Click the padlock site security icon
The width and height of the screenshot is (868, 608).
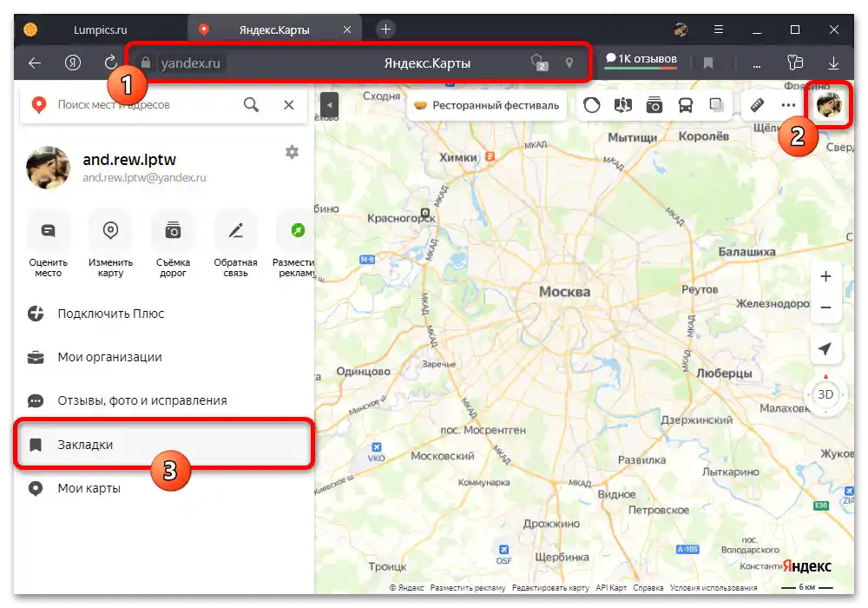[x=146, y=63]
